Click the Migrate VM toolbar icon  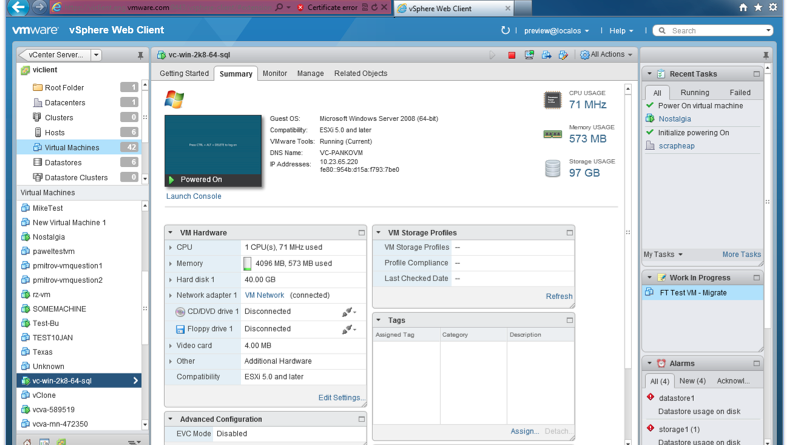coord(546,55)
